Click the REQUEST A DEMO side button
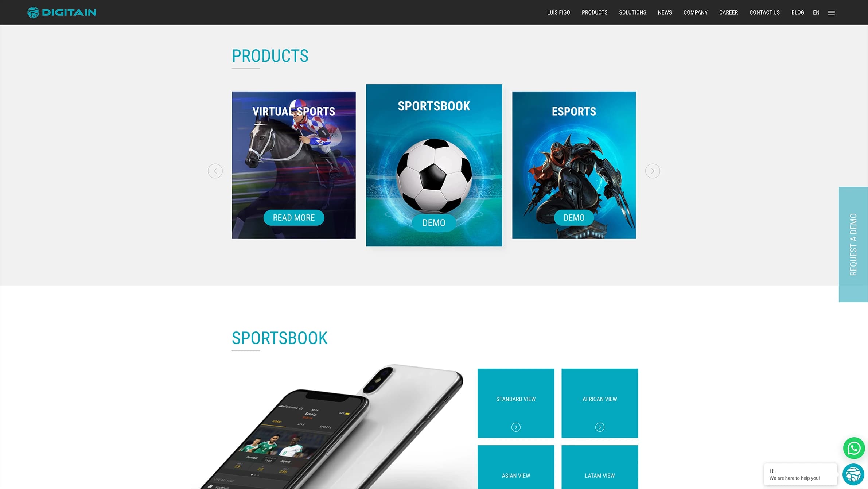This screenshot has width=868, height=489. pyautogui.click(x=852, y=244)
